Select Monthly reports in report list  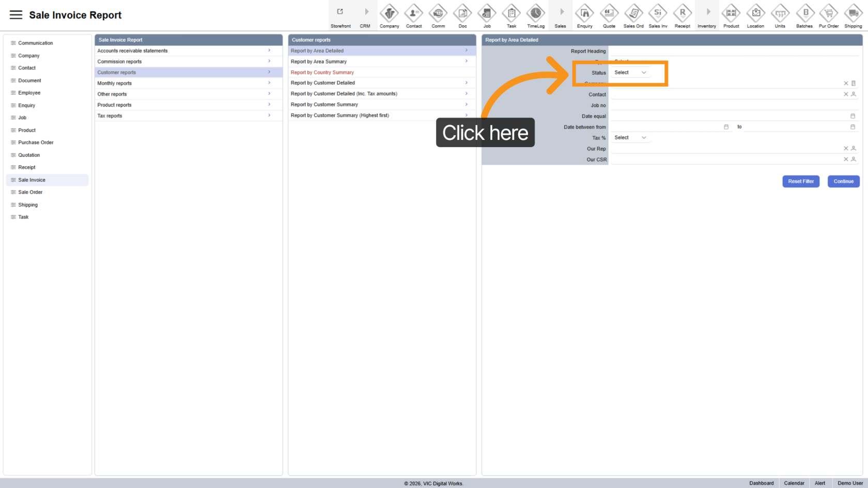115,83
